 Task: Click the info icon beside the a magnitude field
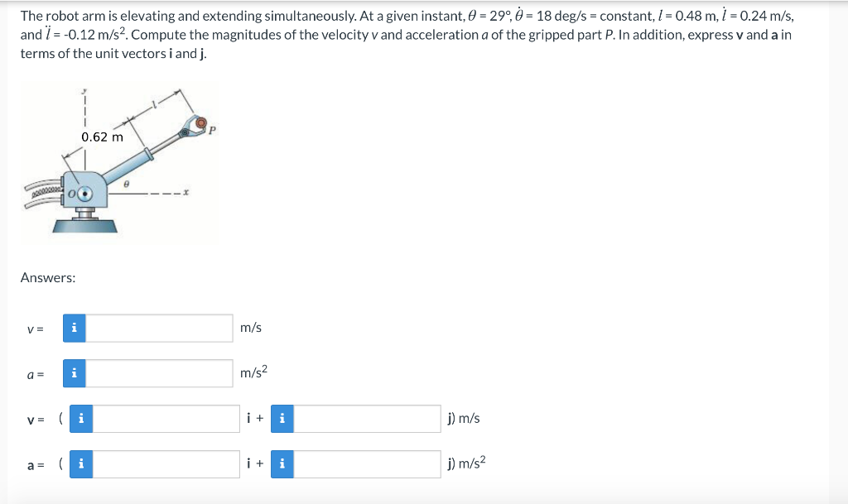pyautogui.click(x=74, y=374)
